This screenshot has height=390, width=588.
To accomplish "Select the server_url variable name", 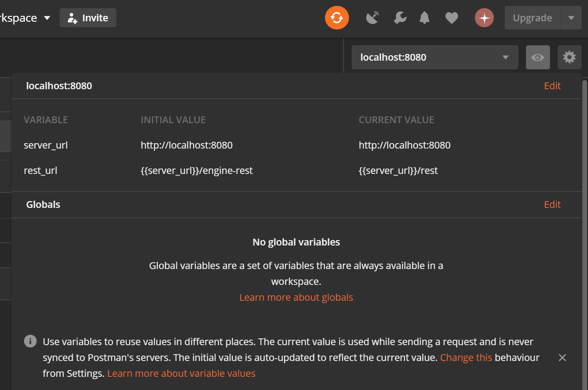I will click(46, 145).
